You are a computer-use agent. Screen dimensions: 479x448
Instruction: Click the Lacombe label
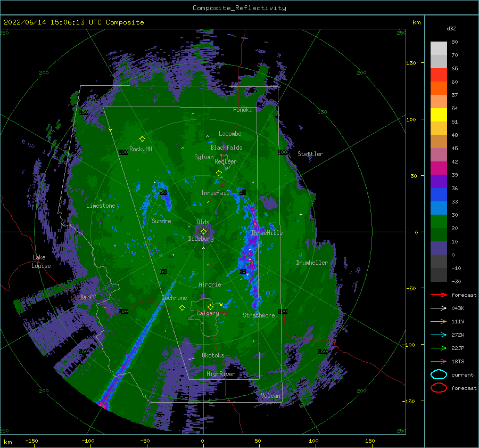click(230, 134)
